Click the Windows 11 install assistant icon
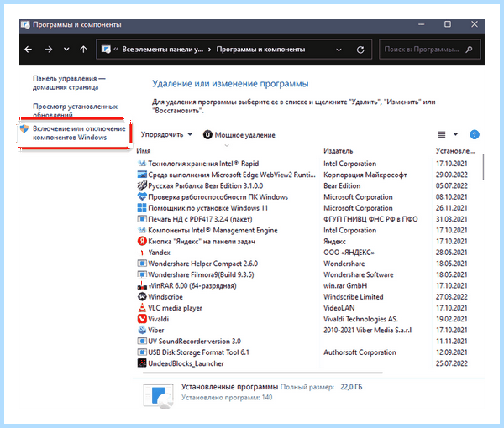This screenshot has width=504, height=428. click(142, 208)
